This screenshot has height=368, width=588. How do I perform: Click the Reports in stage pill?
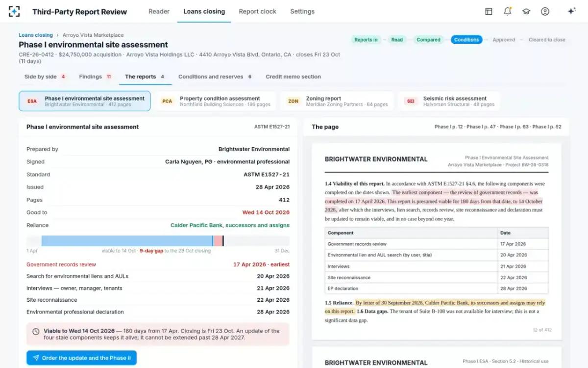click(366, 40)
